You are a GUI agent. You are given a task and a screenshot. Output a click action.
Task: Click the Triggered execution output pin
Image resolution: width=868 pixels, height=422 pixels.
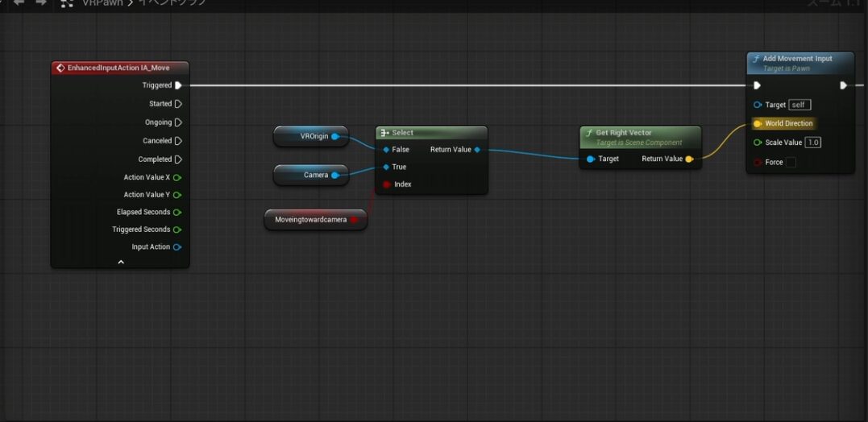coord(178,85)
